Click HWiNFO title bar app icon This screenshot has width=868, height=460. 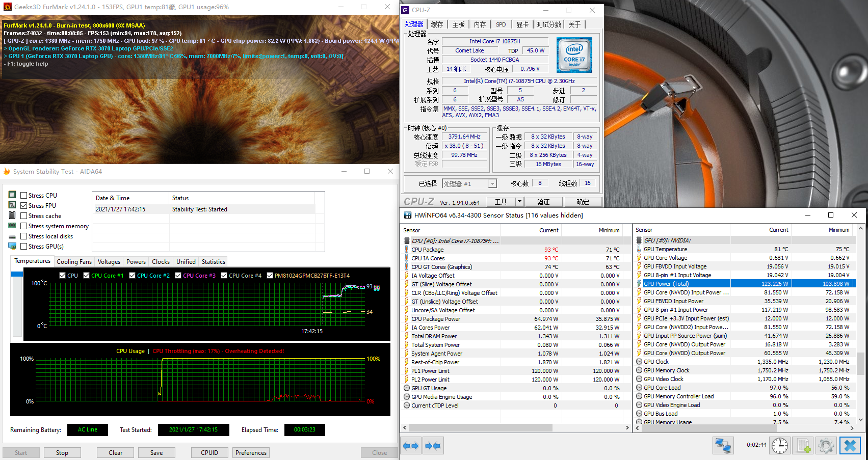point(408,215)
